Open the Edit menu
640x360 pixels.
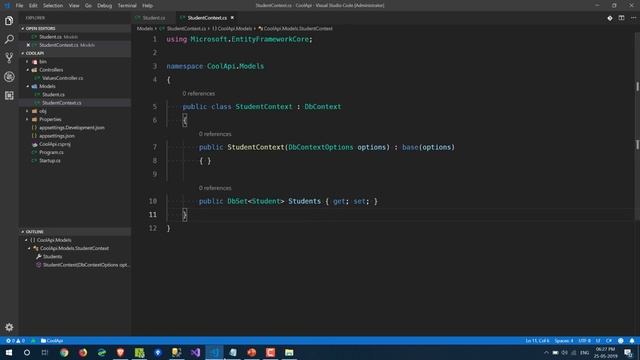(33, 6)
